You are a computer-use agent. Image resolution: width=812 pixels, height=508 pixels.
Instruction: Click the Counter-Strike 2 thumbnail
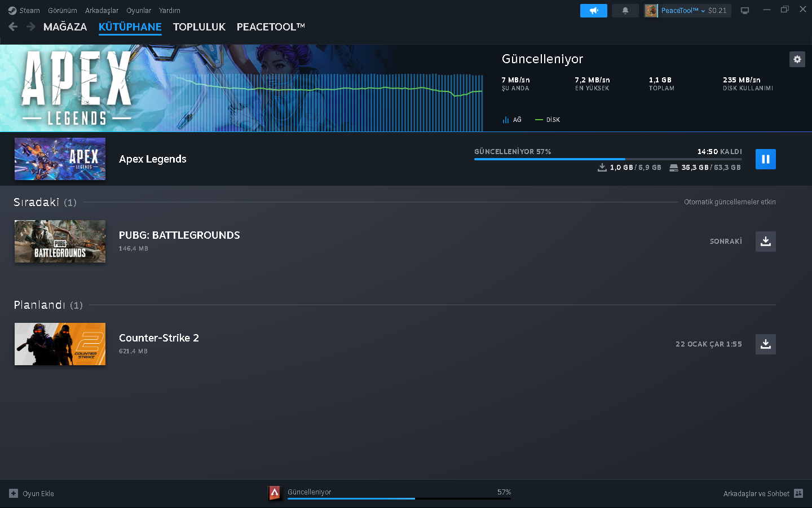(x=60, y=344)
